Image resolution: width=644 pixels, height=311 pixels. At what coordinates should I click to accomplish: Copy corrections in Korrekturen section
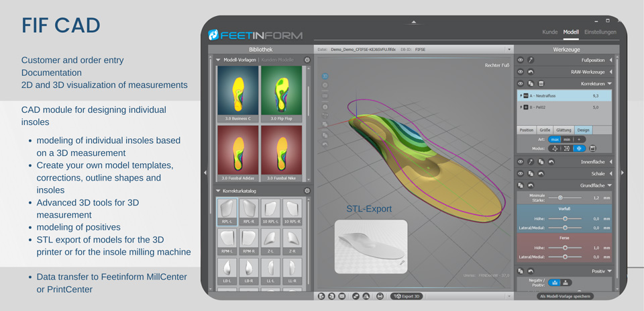[531, 83]
